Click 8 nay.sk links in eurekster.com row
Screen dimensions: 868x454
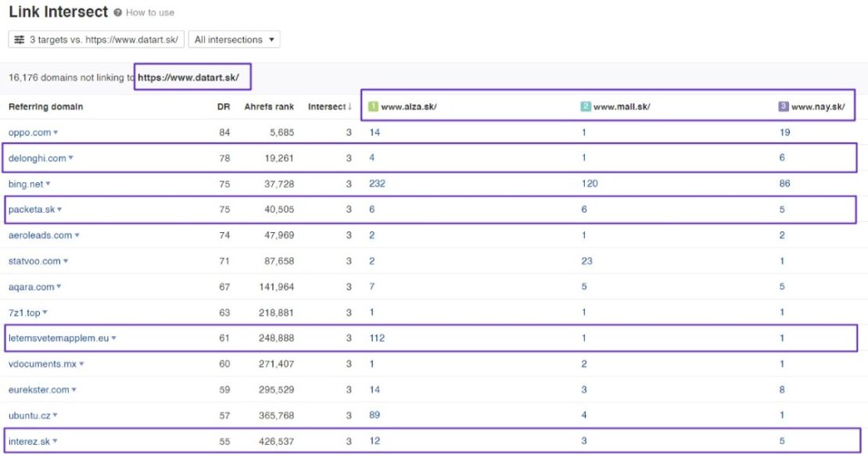(782, 390)
